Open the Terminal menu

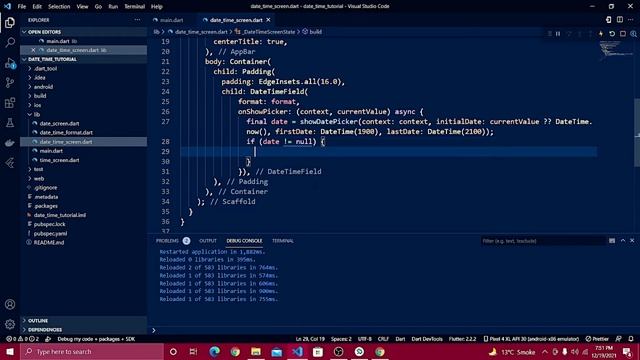coord(134,7)
